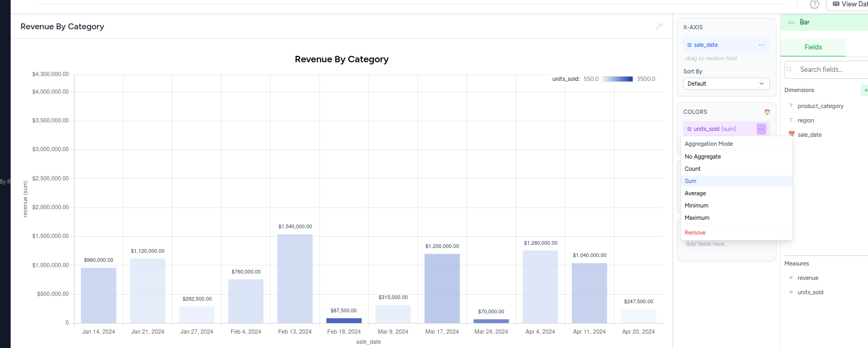Screen dimensions: 868x348
Task: Click the three-dot button on units_sold (sum)
Action: (761, 129)
